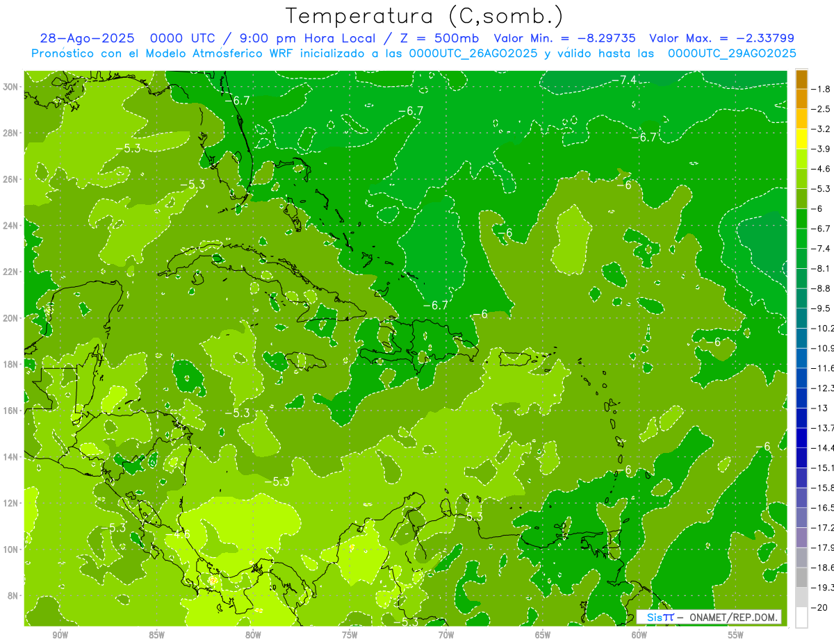The height and width of the screenshot is (644, 834).
Task: Click the "-8.1" label on the color bar
Action: tap(821, 268)
